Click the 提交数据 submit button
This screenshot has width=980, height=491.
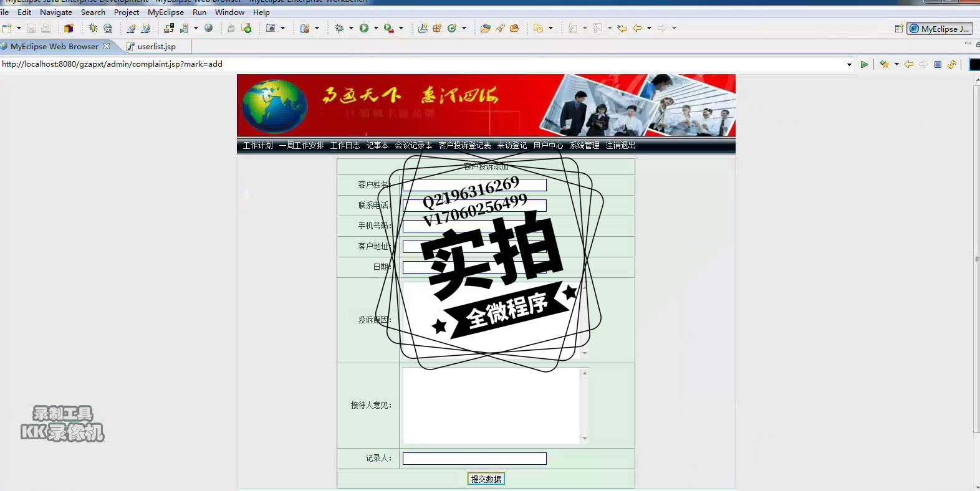coord(486,479)
